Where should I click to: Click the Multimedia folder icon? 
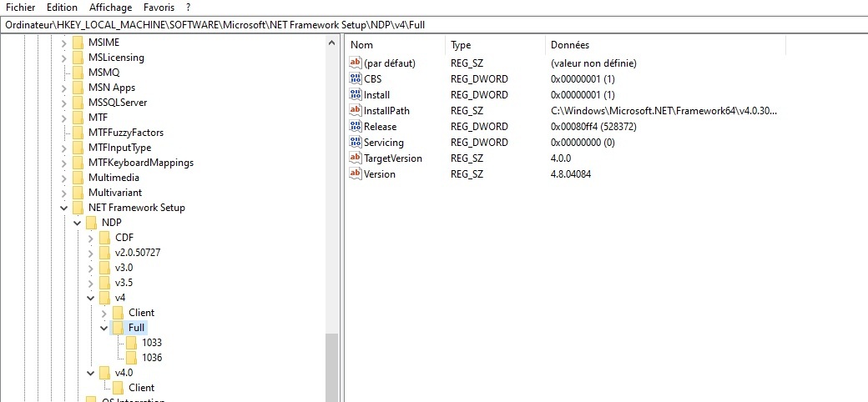[x=78, y=178]
